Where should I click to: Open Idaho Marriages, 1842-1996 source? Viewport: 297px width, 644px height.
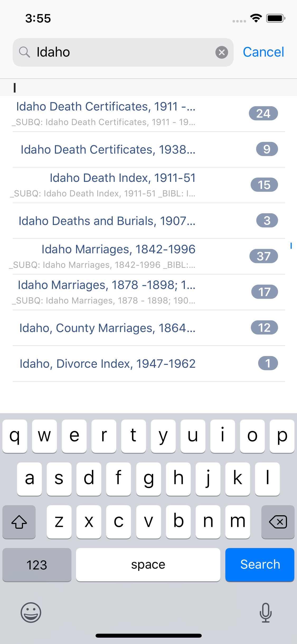[118, 250]
